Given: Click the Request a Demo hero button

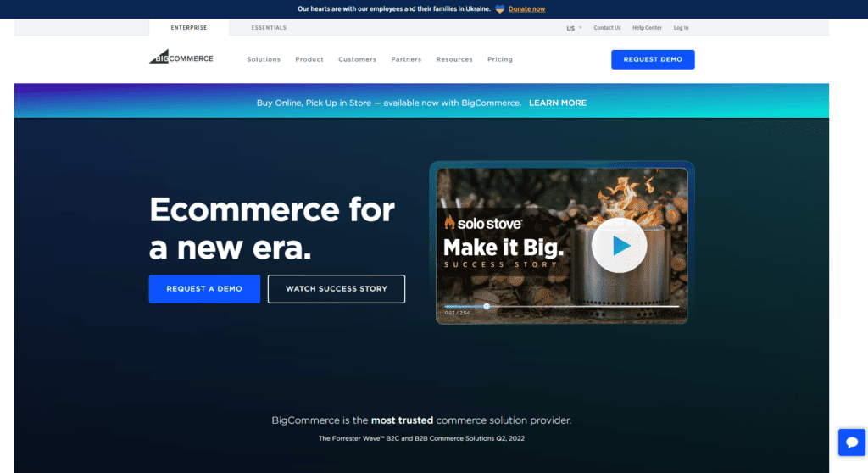Looking at the screenshot, I should coord(204,288).
